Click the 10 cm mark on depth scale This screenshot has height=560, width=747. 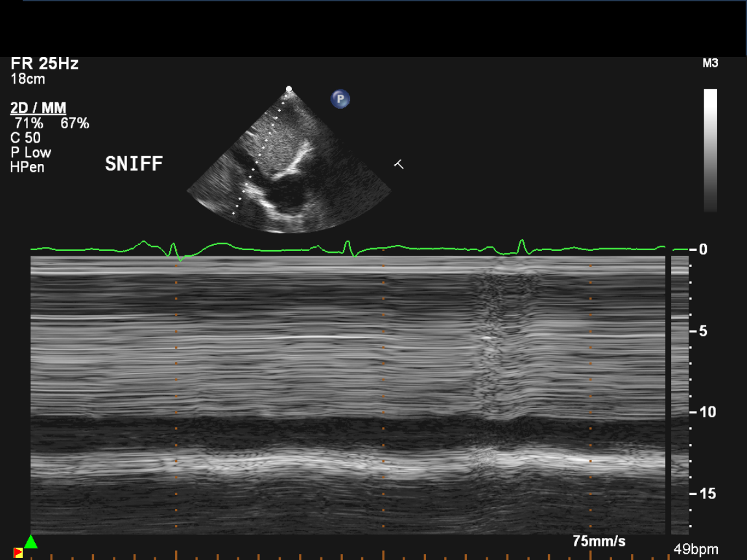point(703,412)
